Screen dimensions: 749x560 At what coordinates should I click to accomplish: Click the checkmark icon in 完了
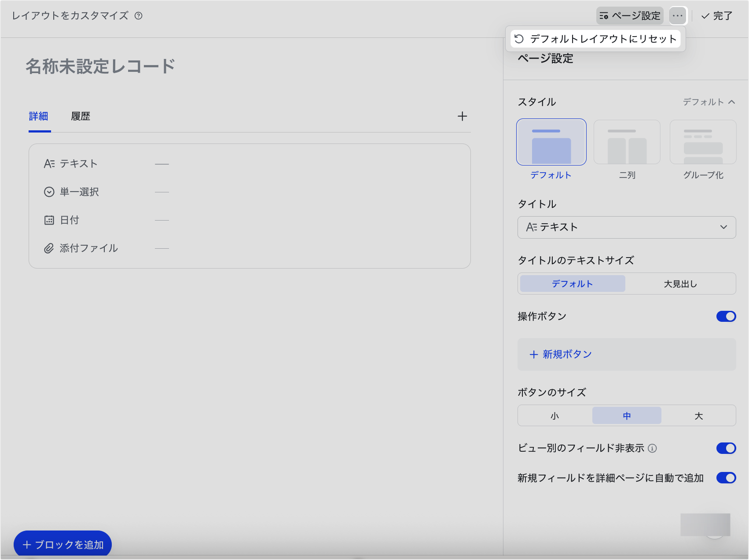(705, 16)
